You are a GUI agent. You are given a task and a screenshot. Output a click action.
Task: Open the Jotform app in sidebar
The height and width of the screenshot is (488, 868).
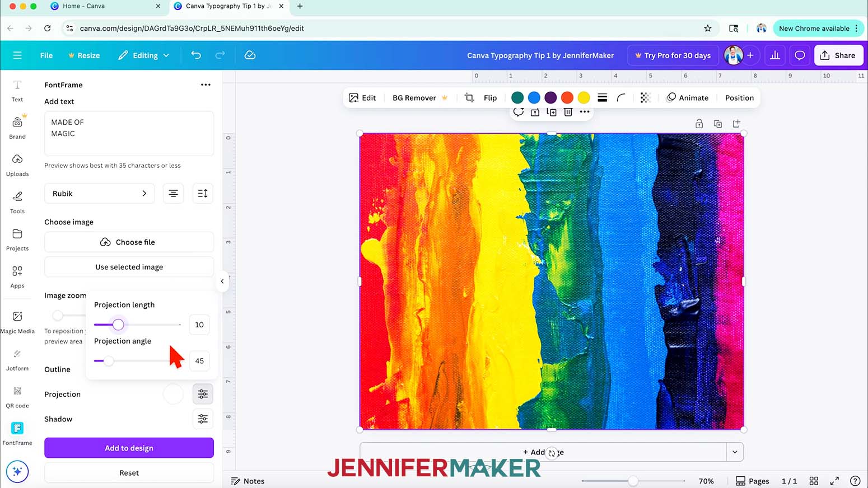17,360
